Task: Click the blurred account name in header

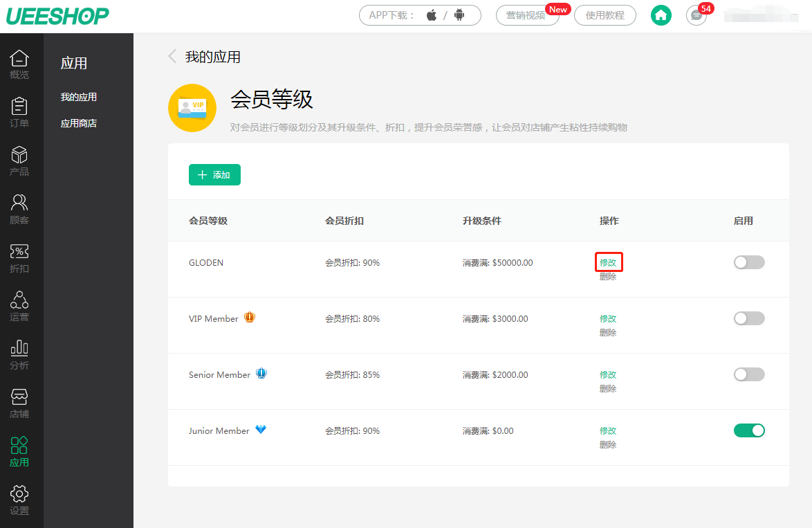Action: pos(762,15)
